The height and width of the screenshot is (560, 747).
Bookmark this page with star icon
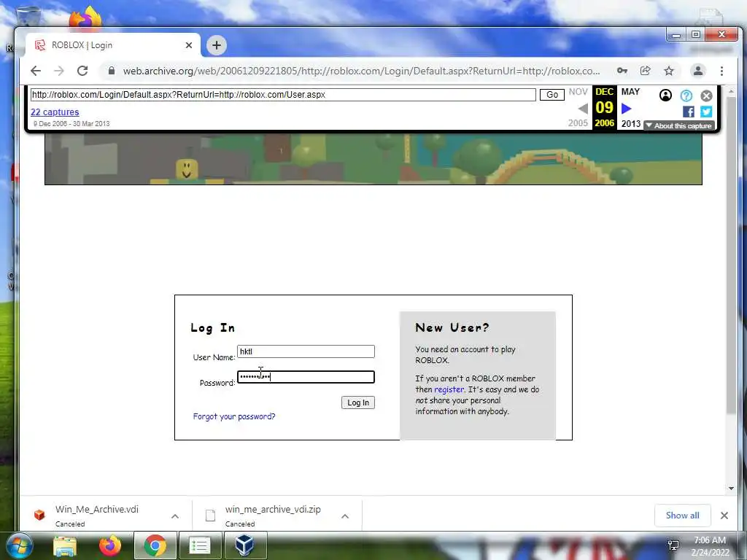coord(669,71)
